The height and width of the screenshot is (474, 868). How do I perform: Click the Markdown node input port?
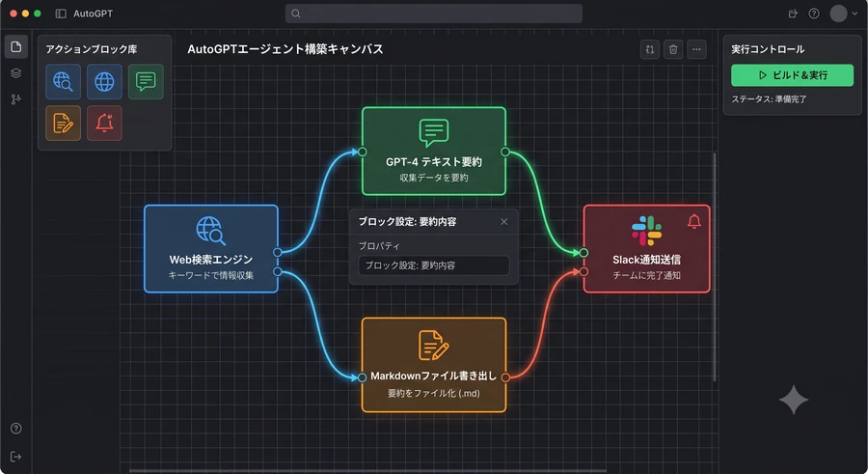click(362, 377)
